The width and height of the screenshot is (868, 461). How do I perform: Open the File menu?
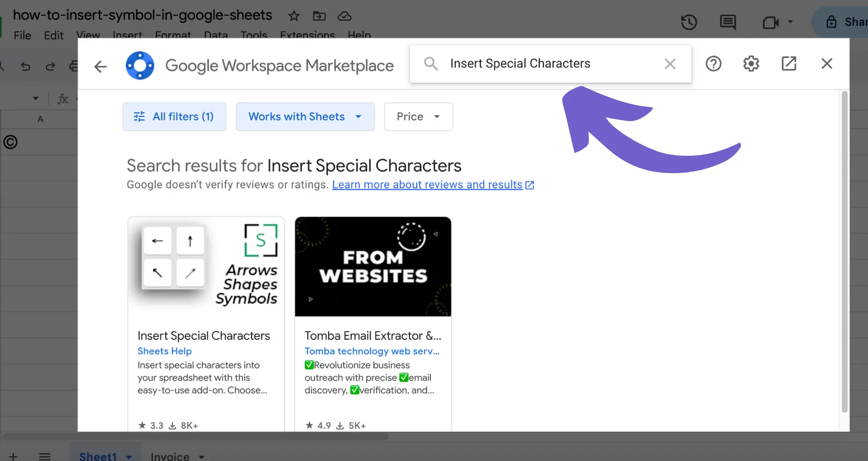(22, 35)
